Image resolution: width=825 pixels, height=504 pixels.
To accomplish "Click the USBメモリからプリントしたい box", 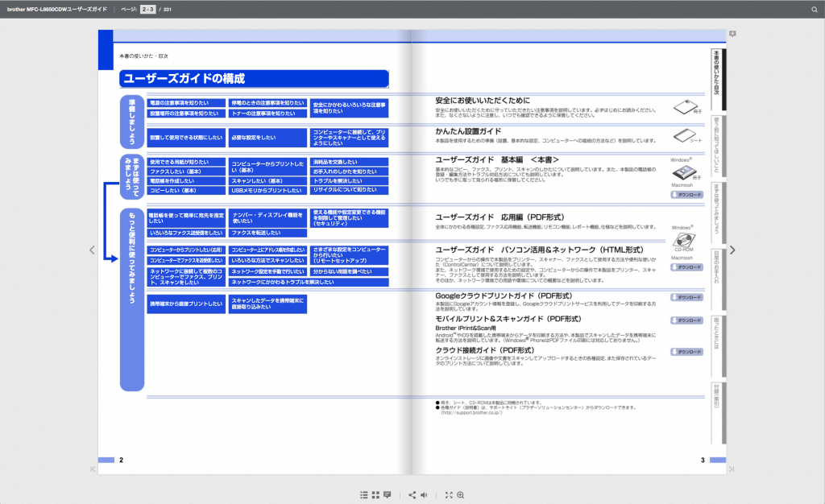I will 267,191.
